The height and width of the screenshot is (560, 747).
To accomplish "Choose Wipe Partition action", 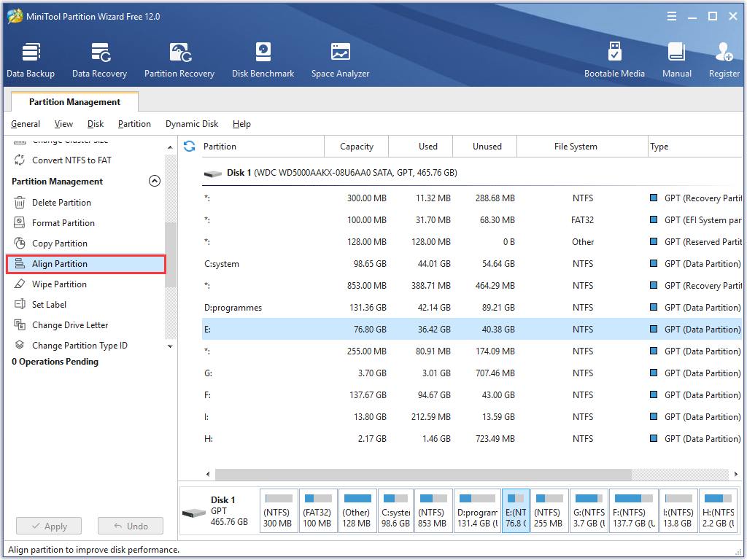I will pos(59,284).
